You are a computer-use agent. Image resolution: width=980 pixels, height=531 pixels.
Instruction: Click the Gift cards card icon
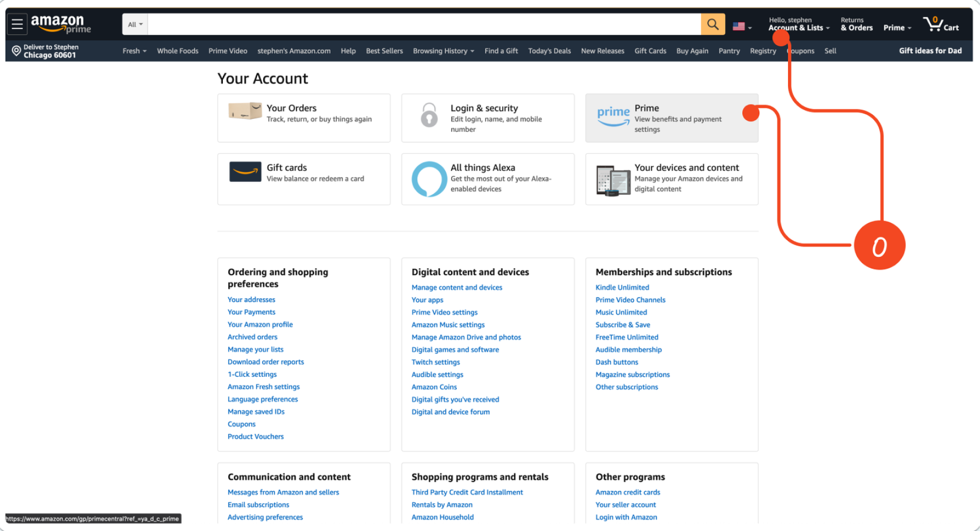(245, 171)
